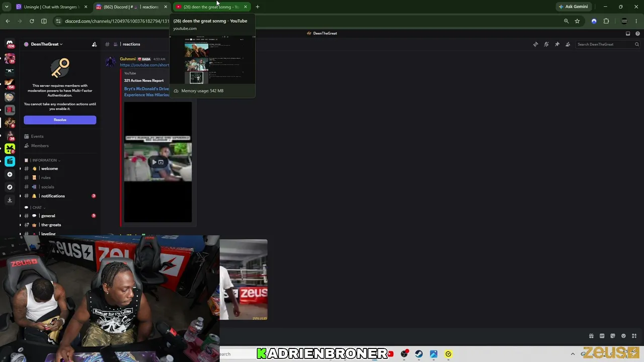Screen dimensions: 644x362
Task: Close the Umingle tab
Action: click(x=86, y=7)
